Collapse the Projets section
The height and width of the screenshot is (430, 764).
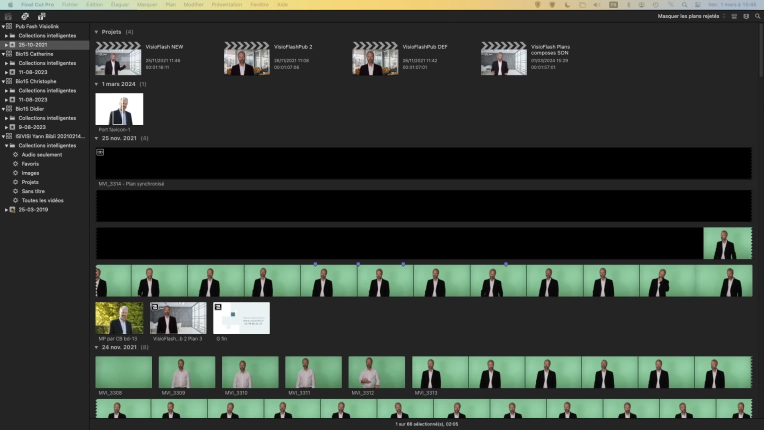96,32
